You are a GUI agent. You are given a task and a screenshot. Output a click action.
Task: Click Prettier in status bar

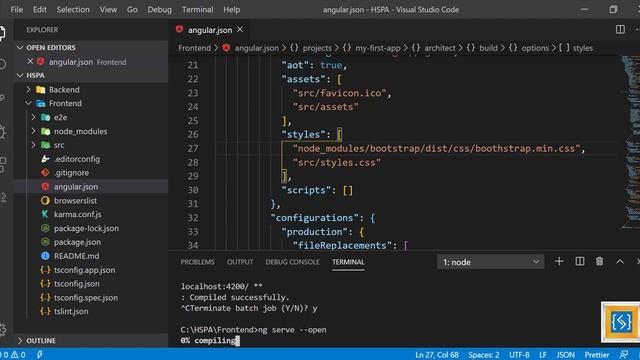coord(597,355)
